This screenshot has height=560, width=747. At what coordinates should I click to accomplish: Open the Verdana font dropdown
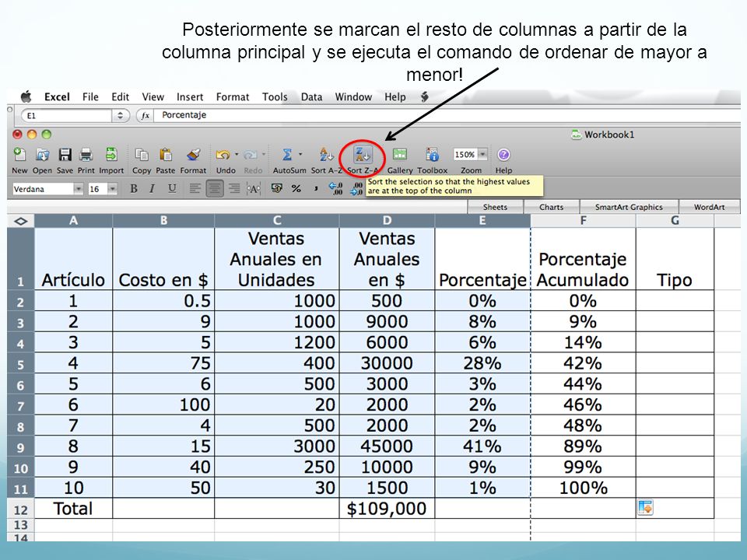[78, 189]
